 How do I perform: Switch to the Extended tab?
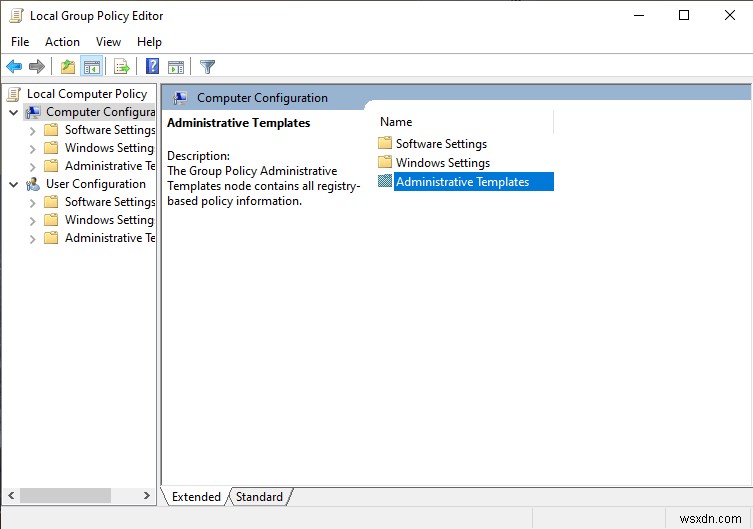196,496
